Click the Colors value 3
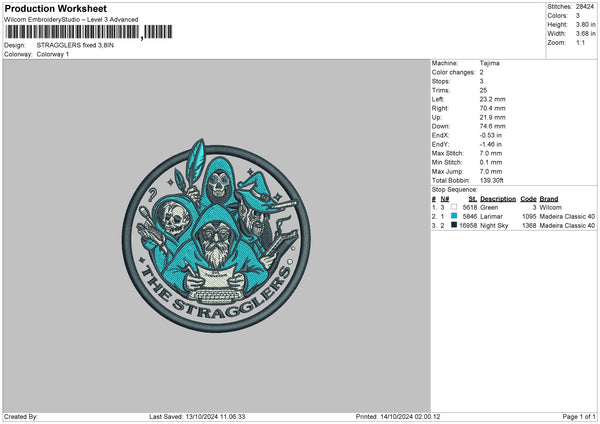The image size is (600, 424). (x=578, y=16)
